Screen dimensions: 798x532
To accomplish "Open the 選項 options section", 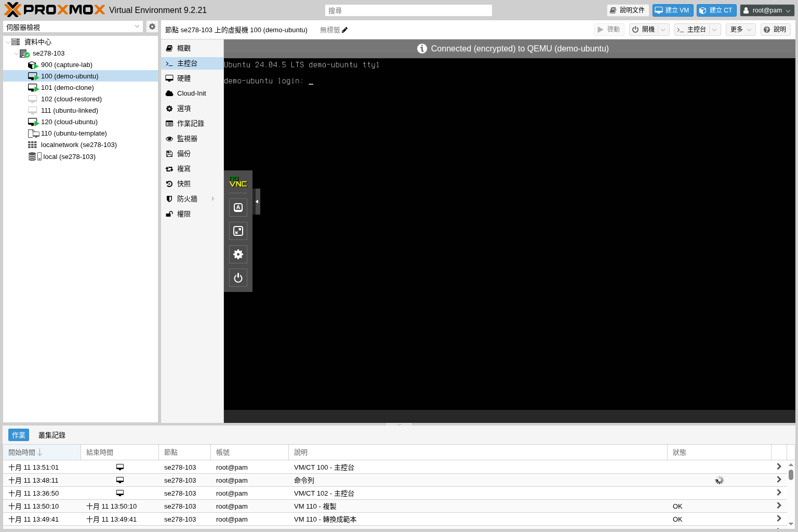I will point(192,109).
